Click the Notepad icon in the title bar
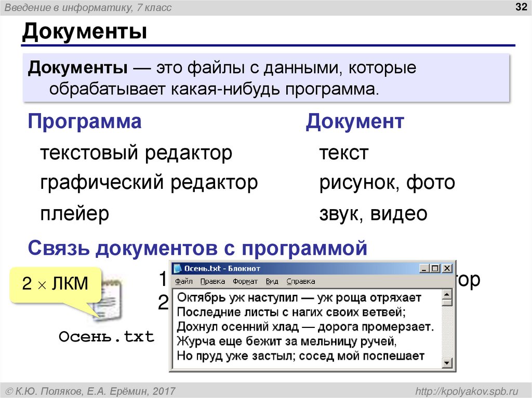 click(x=178, y=268)
